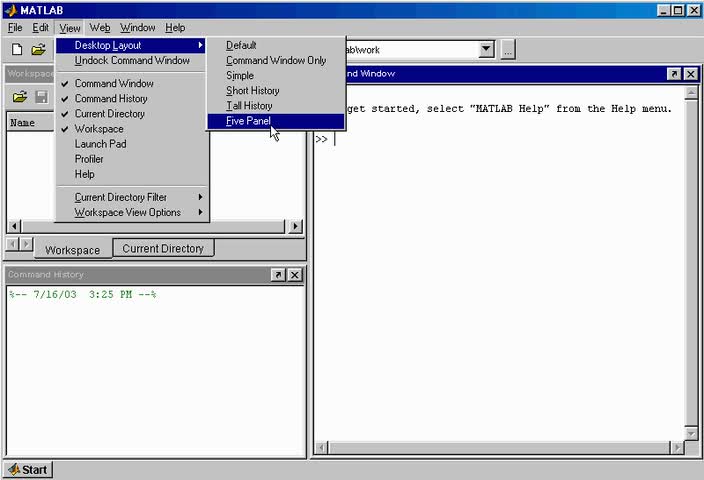Expand the Desktop Layout submenu
Screen dimensions: 704x480
(x=131, y=45)
